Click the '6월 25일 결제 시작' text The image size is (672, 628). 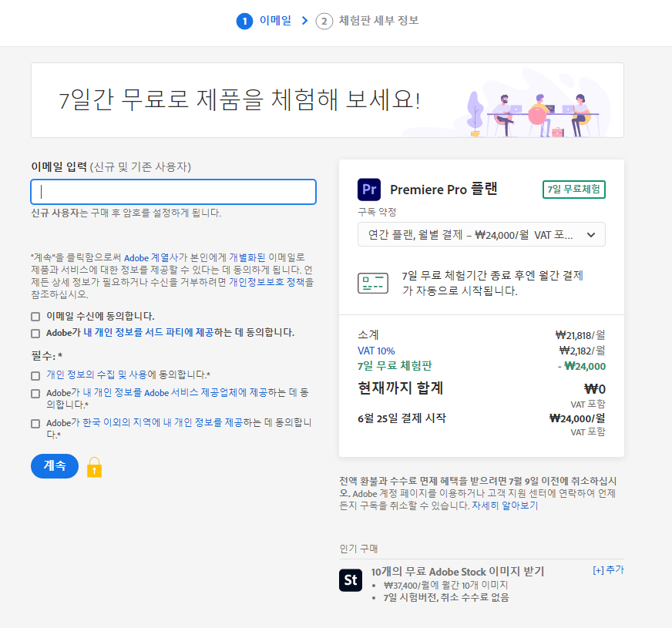[402, 418]
